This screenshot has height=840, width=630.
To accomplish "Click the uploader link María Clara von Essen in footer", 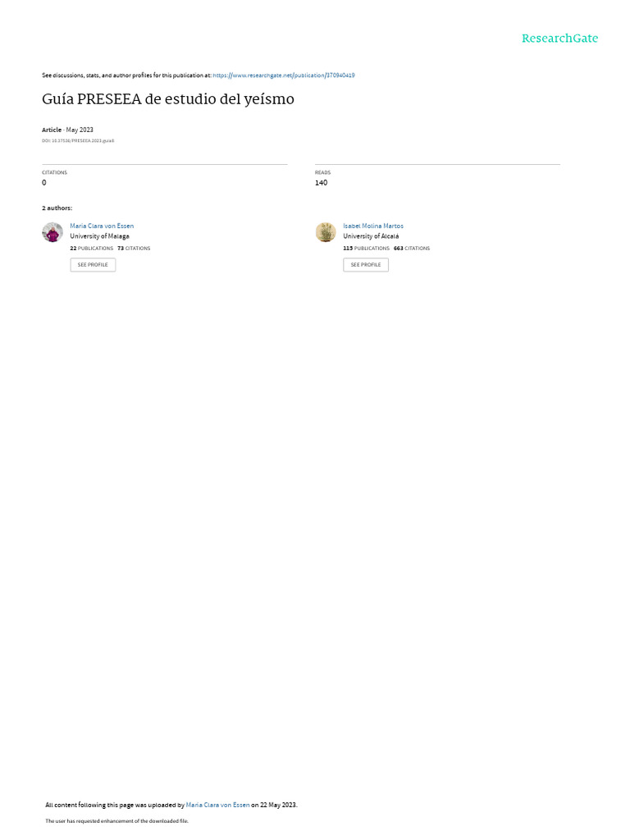I will [x=217, y=805].
